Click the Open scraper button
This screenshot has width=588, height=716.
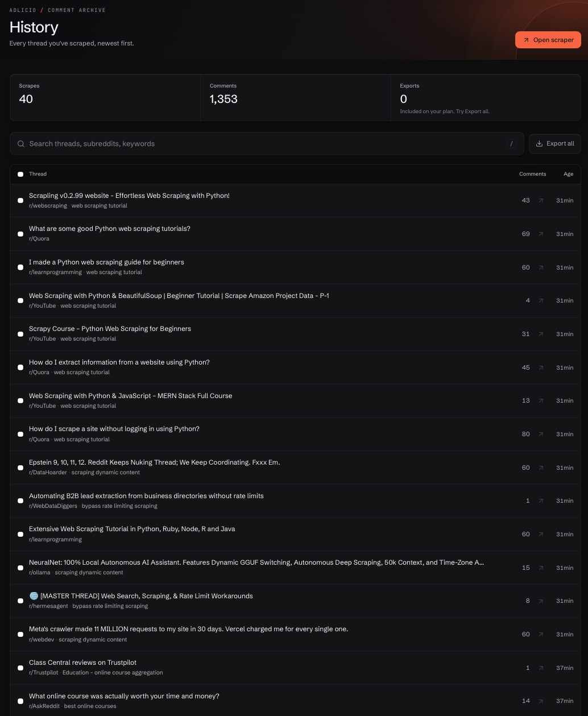(x=548, y=40)
